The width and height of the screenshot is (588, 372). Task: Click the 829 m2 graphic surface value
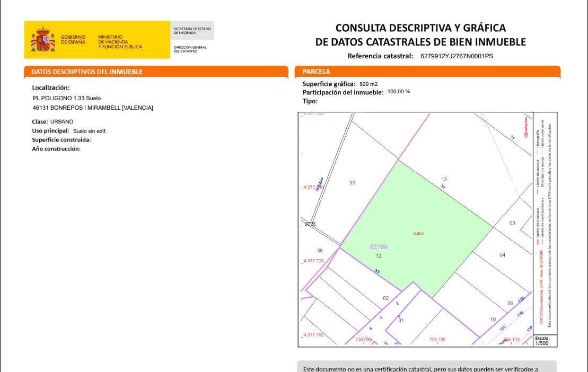pyautogui.click(x=368, y=84)
